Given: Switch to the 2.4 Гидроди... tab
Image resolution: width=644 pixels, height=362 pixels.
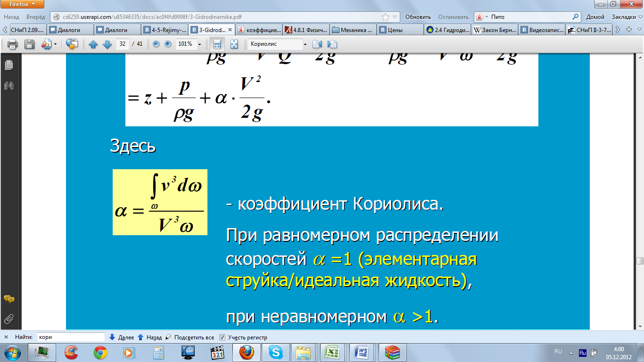Looking at the screenshot, I should tap(447, 30).
